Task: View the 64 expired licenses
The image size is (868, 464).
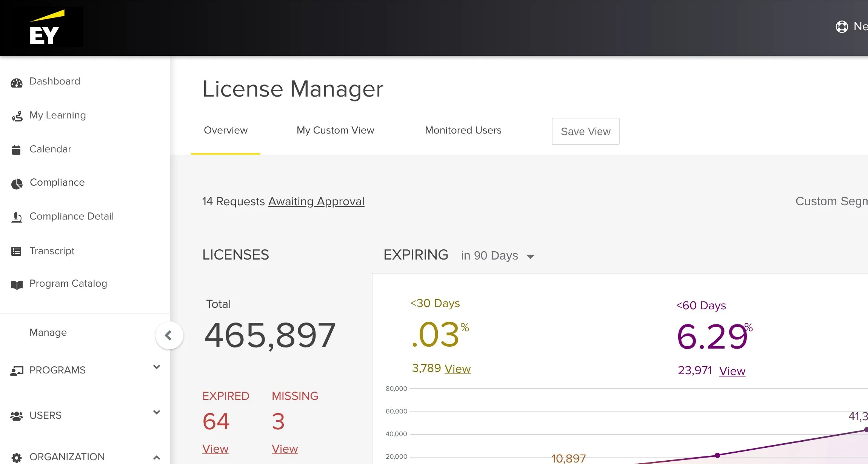Action: [x=215, y=449]
